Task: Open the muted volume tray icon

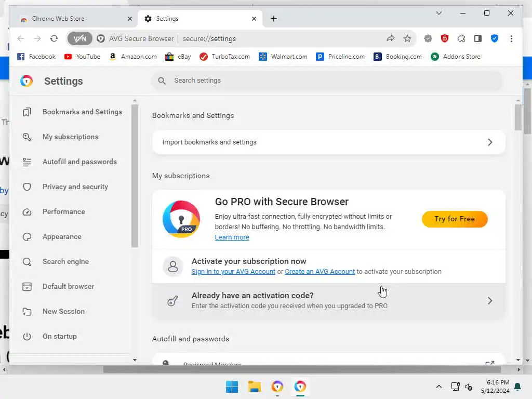Action: coord(469,387)
